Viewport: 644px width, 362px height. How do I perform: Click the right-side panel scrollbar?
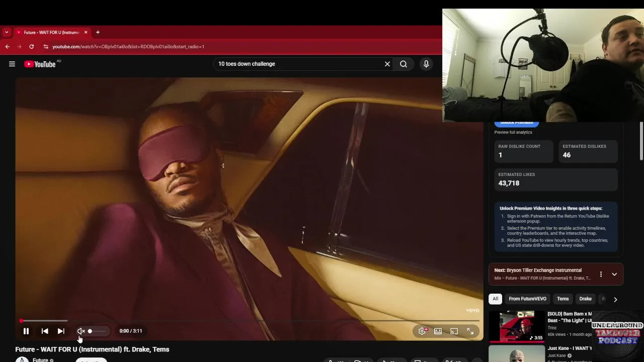coord(641,142)
